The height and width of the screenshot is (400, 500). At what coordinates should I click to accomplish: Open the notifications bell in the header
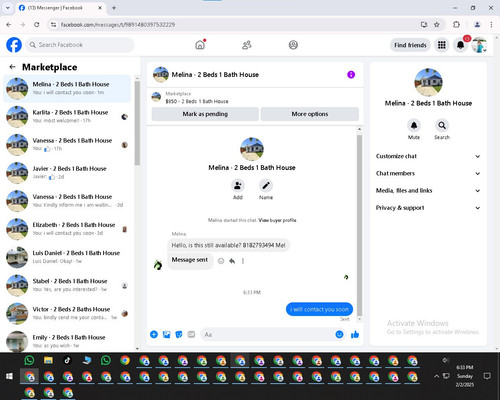(x=460, y=45)
